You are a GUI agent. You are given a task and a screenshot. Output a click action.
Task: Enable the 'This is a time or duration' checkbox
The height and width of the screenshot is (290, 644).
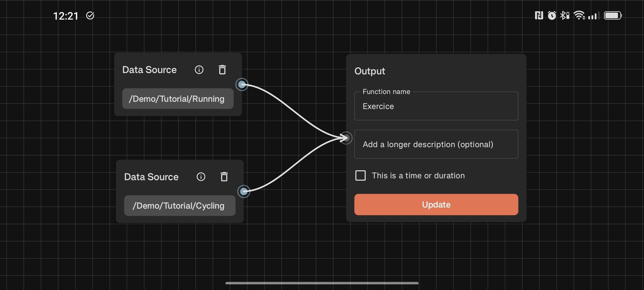[360, 175]
